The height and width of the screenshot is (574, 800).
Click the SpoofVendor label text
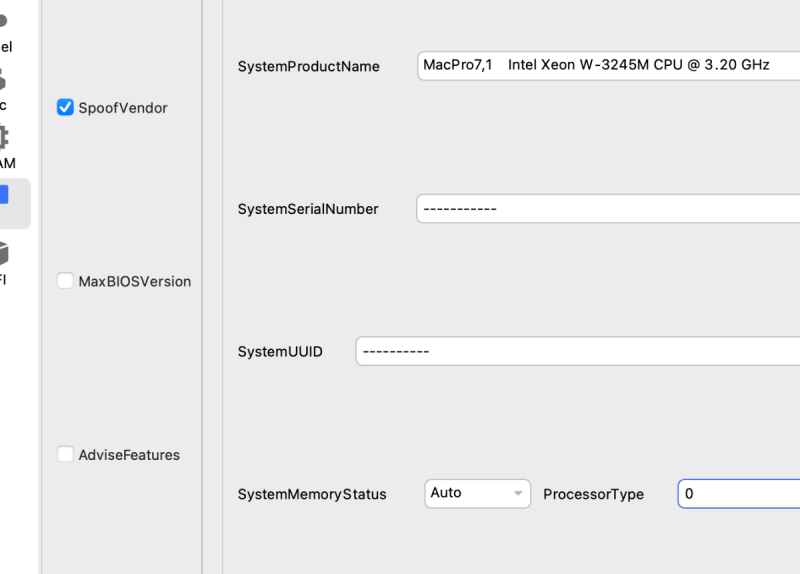123,108
